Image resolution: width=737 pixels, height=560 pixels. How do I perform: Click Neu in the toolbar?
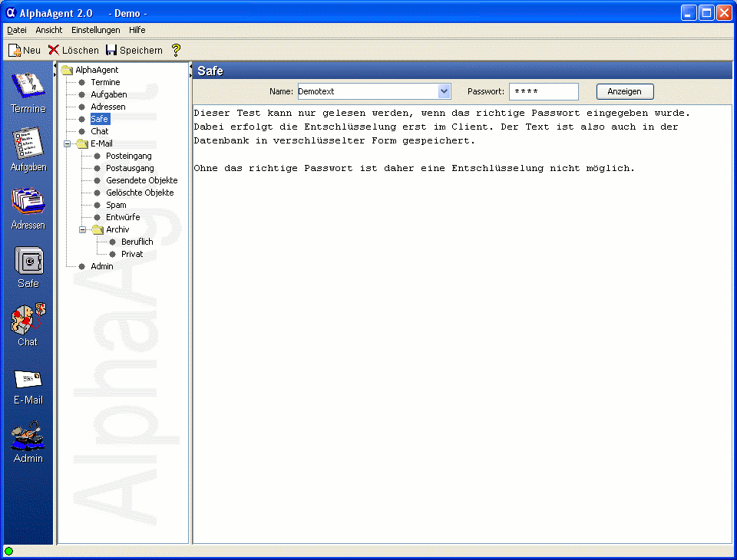(x=25, y=50)
